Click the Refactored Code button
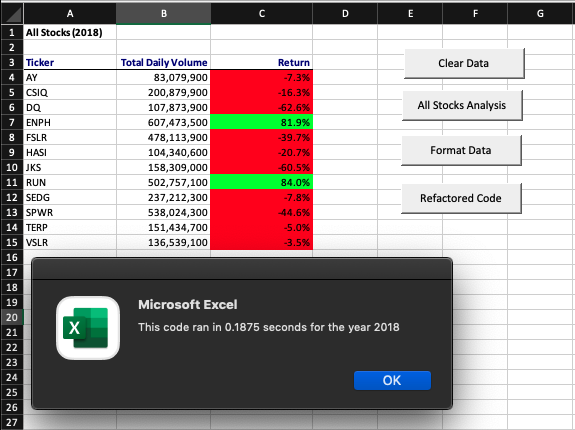 (461, 198)
